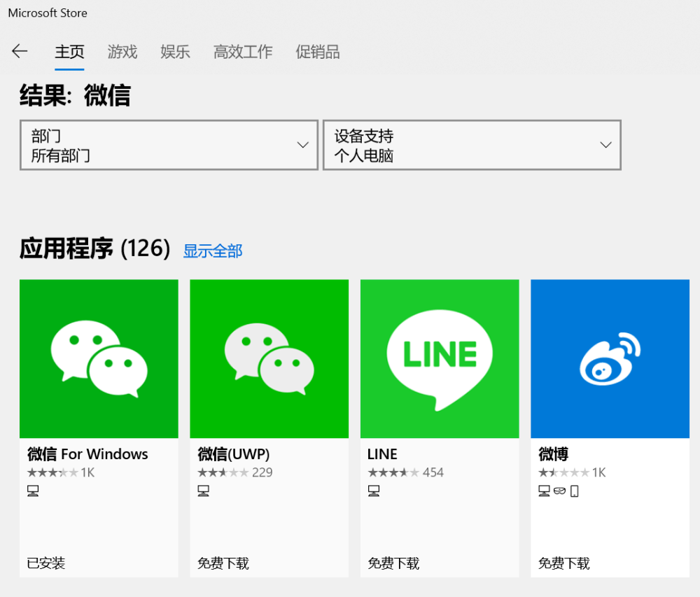The height and width of the screenshot is (597, 700).
Task: Click the PC device icon under LINE
Action: point(373,491)
